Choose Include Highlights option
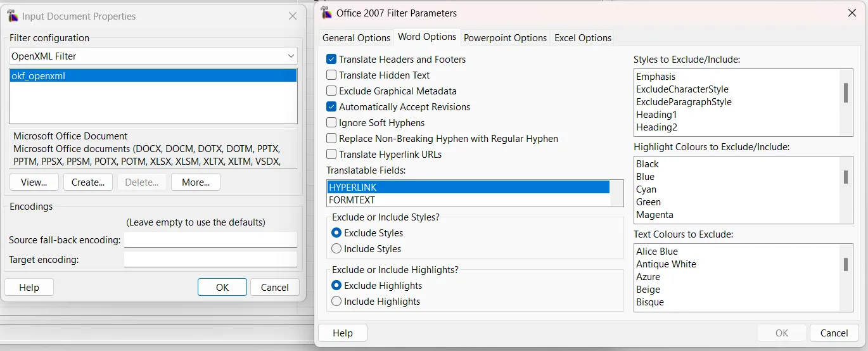Viewport: 868px width, 351px height. tap(336, 301)
